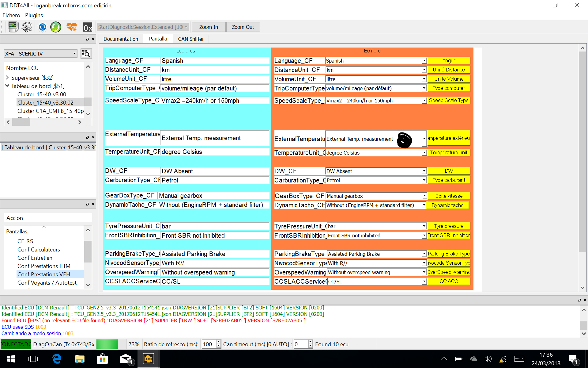This screenshot has height=368, width=588.
Task: Open the XFA - SCENIC IV vehicle dropdown
Action: pos(74,53)
